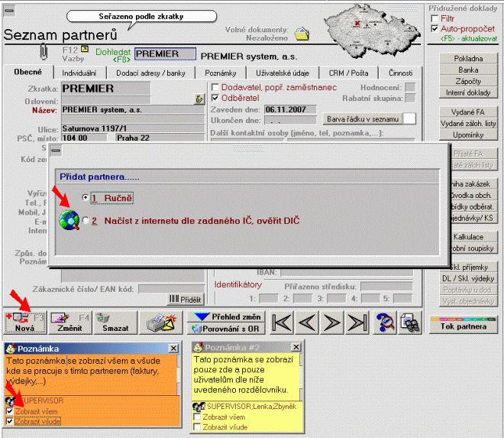Click the Czech Republic map image

(372, 32)
